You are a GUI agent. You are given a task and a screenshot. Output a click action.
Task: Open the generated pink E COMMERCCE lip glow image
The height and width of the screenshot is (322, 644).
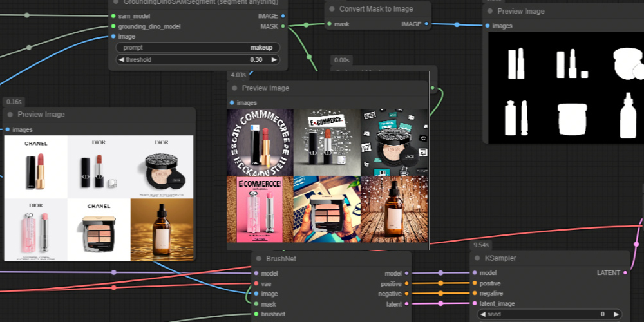(x=260, y=209)
